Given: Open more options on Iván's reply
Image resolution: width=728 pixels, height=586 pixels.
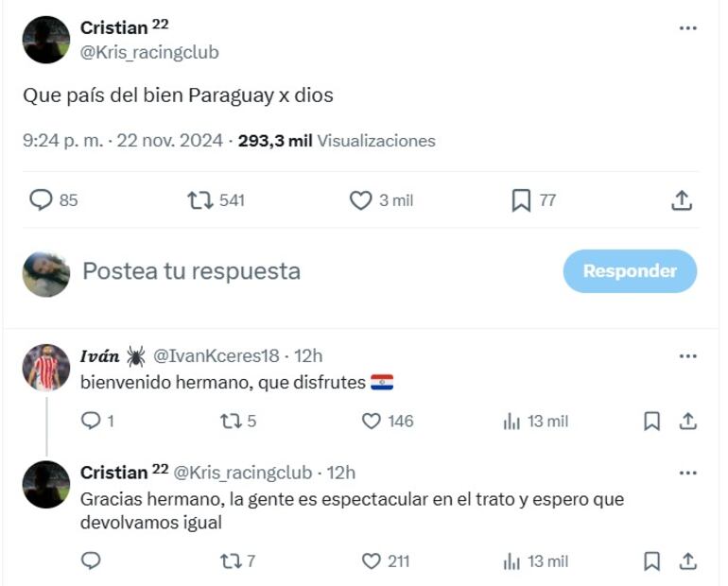Looking at the screenshot, I should 687,356.
